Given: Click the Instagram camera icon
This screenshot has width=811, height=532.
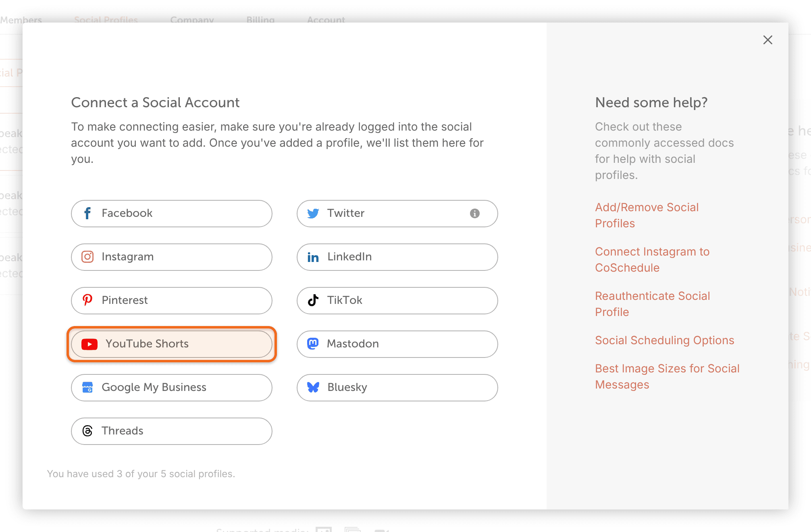Looking at the screenshot, I should tap(87, 257).
